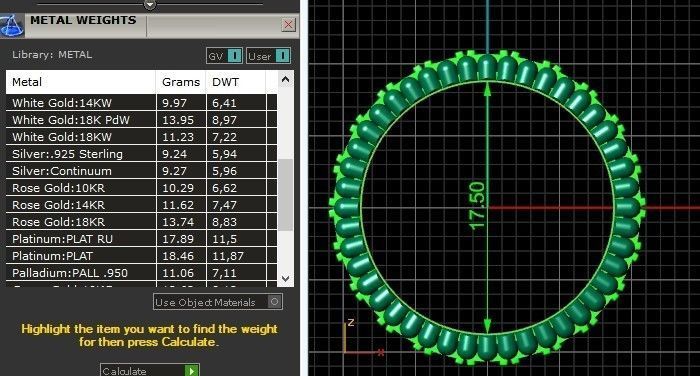Image resolution: width=700 pixels, height=376 pixels.
Task: Click the Library: METAL label
Action: pos(52,55)
